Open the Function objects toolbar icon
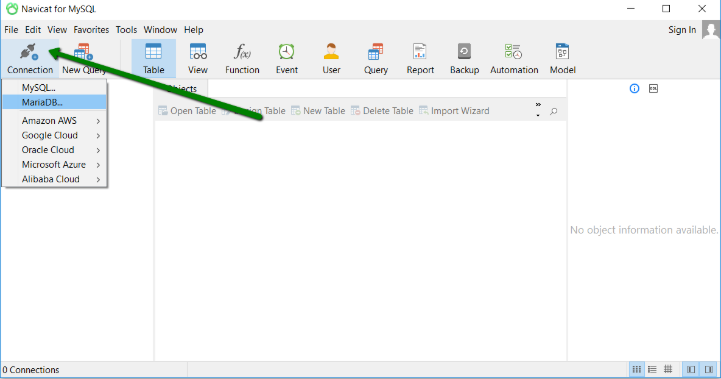The width and height of the screenshot is (721, 379). tap(242, 58)
